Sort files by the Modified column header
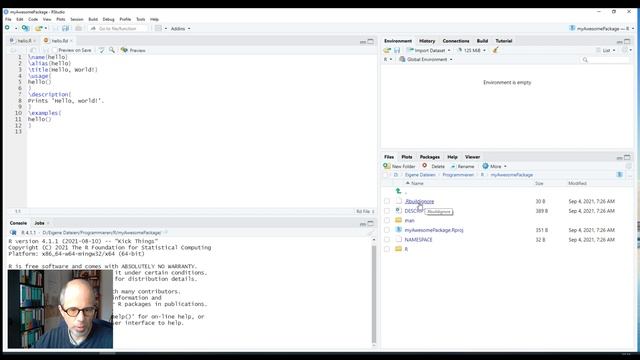 click(577, 183)
